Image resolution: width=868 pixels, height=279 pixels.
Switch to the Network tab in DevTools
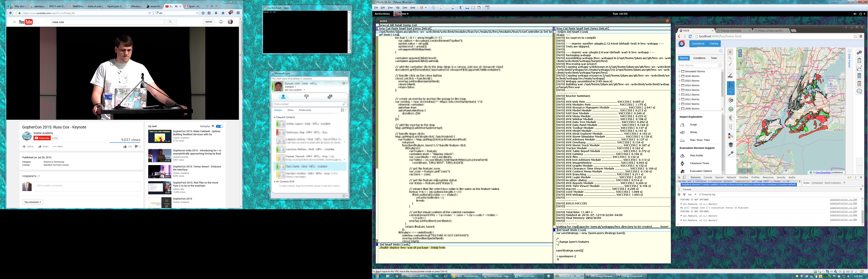[x=731, y=177]
